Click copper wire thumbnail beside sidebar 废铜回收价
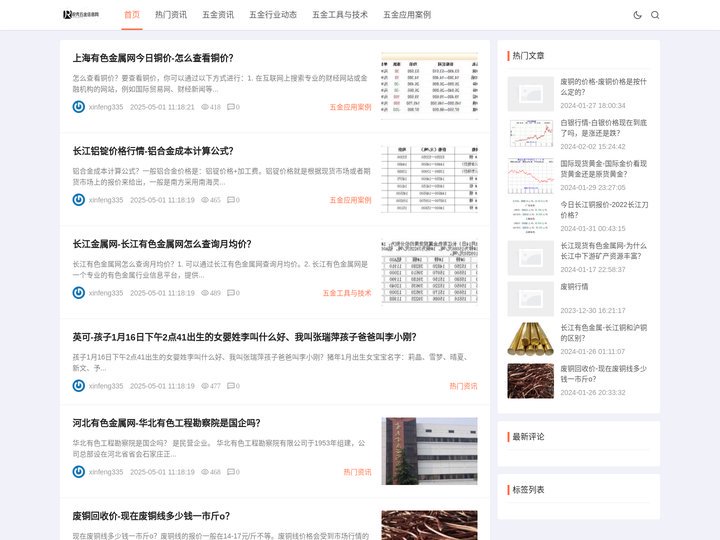This screenshot has width=720, height=540. 530,381
